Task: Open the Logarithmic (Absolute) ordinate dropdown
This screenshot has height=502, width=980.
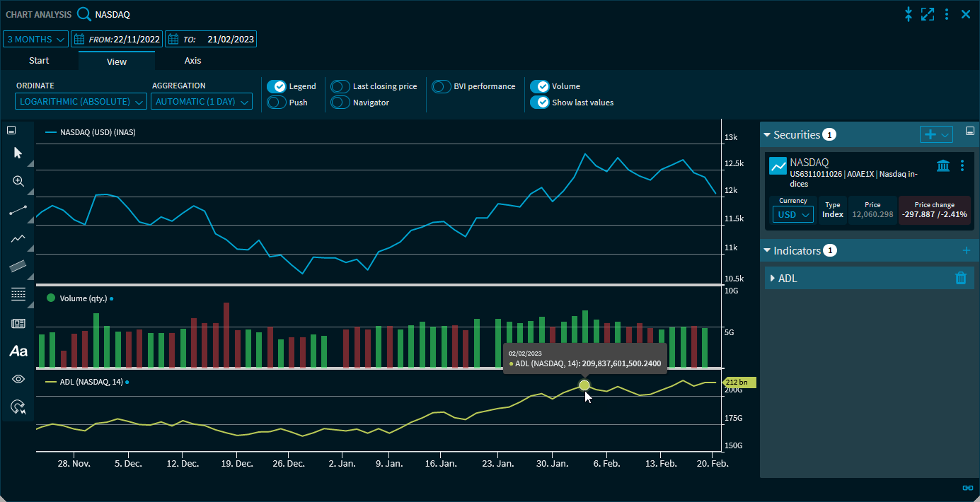Action: click(81, 102)
